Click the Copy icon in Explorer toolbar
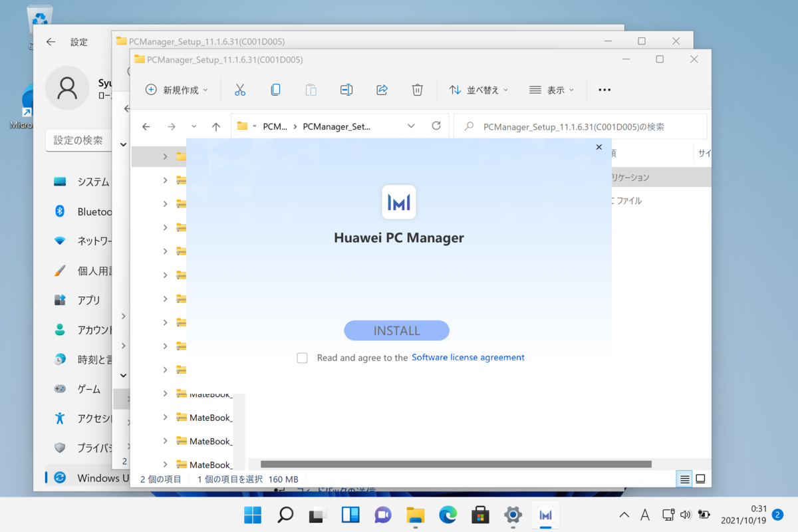This screenshot has width=798, height=532. point(275,90)
